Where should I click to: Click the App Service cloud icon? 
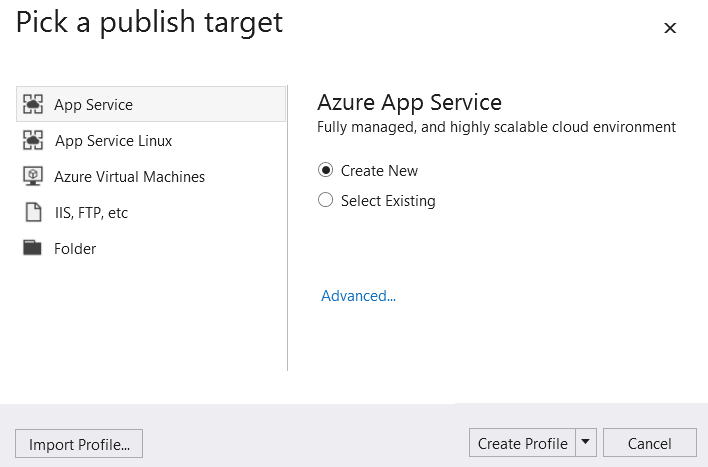tap(33, 105)
